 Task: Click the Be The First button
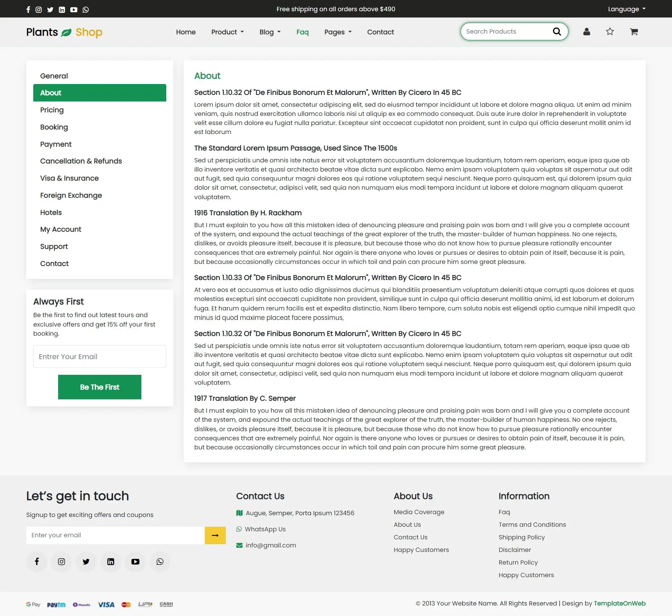tap(99, 387)
